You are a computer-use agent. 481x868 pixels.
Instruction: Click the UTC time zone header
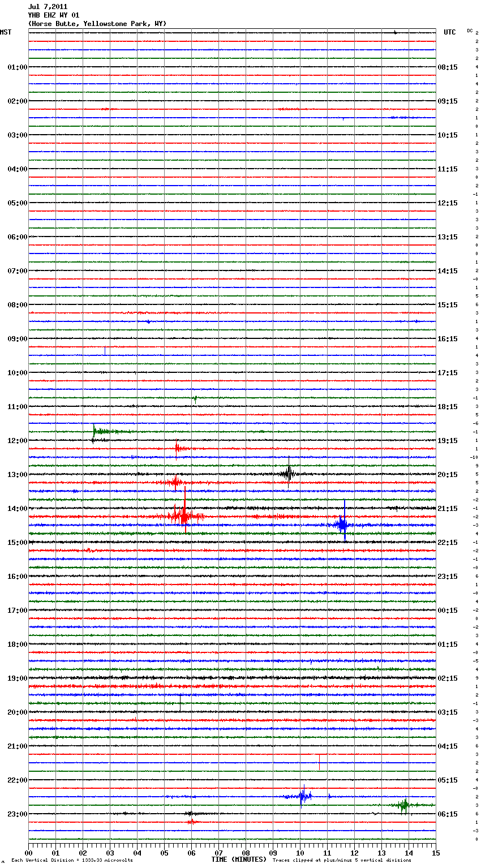(x=449, y=32)
